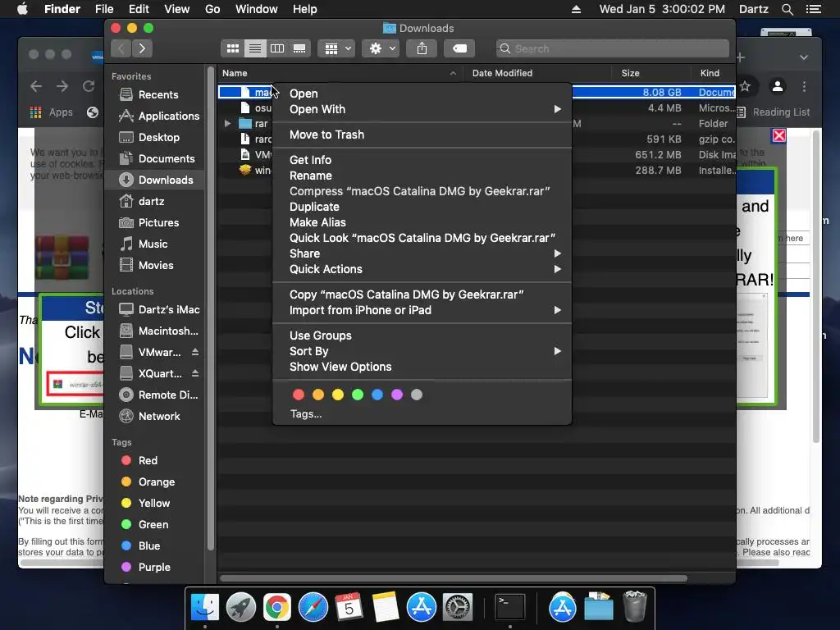The width and height of the screenshot is (840, 630).
Task: Eject the XQuartz volume in sidebar
Action: 195,373
